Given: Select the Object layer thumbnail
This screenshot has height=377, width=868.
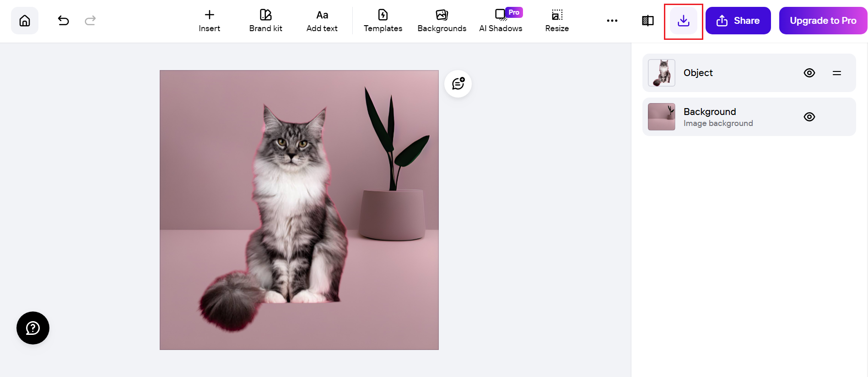Looking at the screenshot, I should coord(662,73).
